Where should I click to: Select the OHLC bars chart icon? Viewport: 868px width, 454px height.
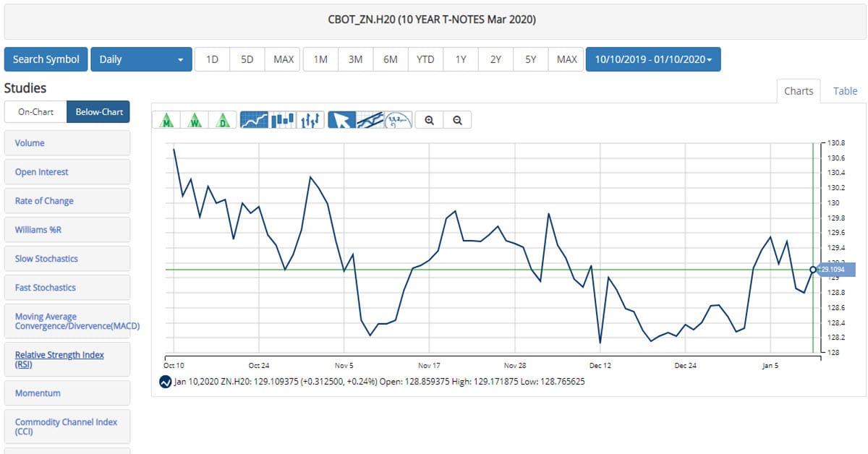tap(310, 119)
